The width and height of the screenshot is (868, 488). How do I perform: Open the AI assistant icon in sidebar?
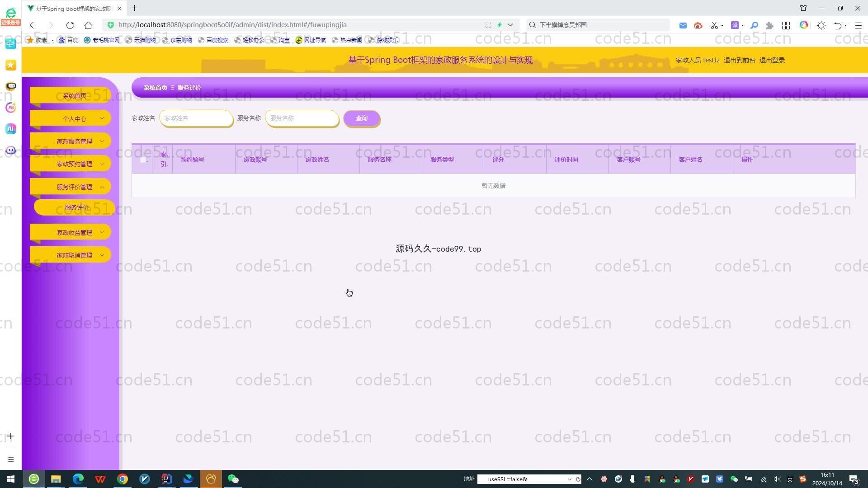pos(11,129)
